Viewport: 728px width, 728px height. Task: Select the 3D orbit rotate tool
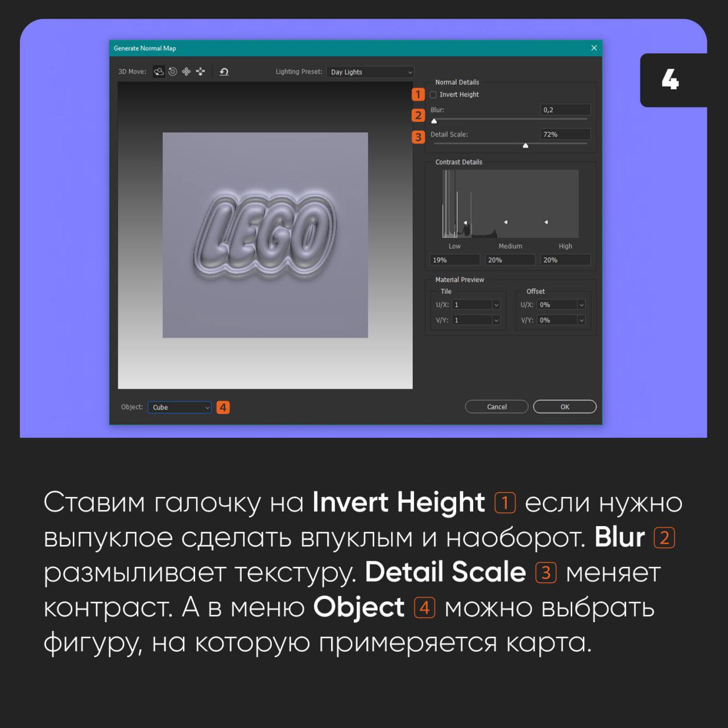tap(159, 72)
